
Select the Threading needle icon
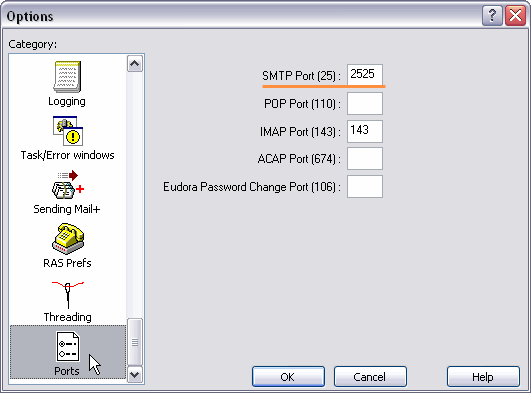point(68,294)
